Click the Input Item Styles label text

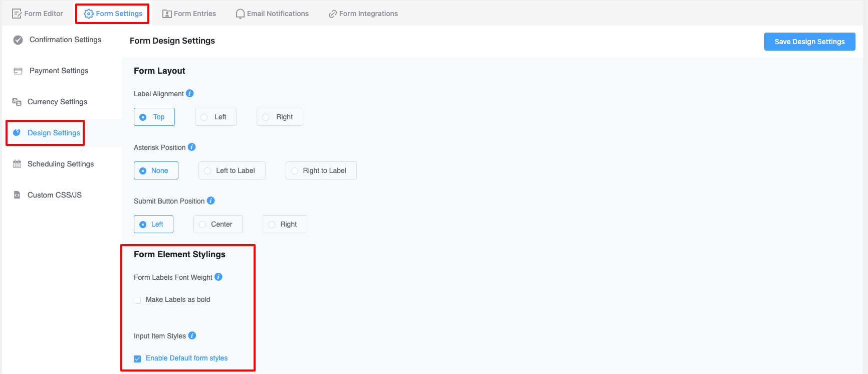click(x=160, y=336)
